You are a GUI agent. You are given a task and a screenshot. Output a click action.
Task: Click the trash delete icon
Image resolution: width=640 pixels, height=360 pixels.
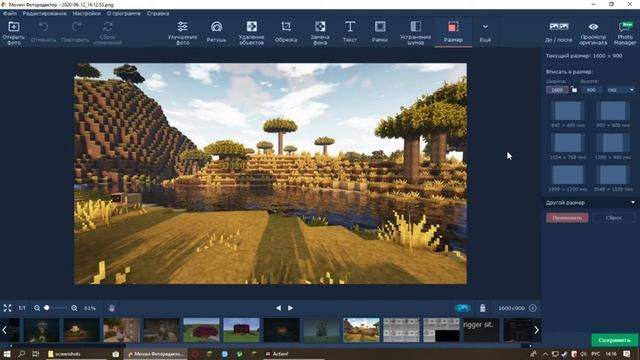pyautogui.click(x=482, y=308)
